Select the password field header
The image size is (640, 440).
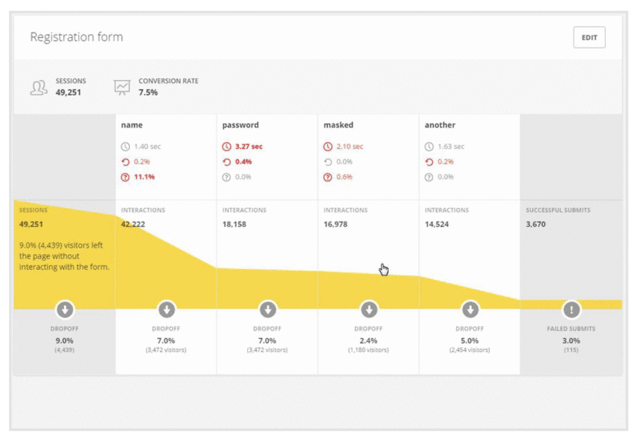pos(240,125)
